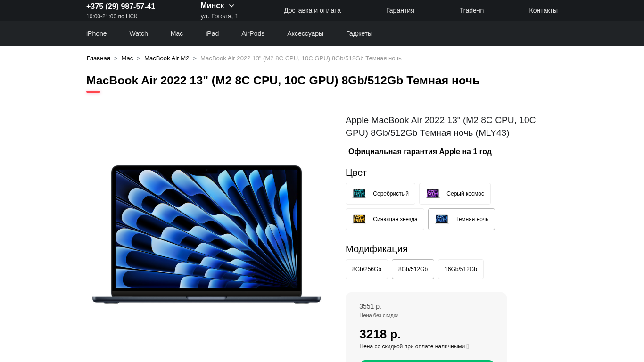Image resolution: width=644 pixels, height=362 pixels.
Task: Choose the Серый космос color thumbnail
Action: (433, 194)
